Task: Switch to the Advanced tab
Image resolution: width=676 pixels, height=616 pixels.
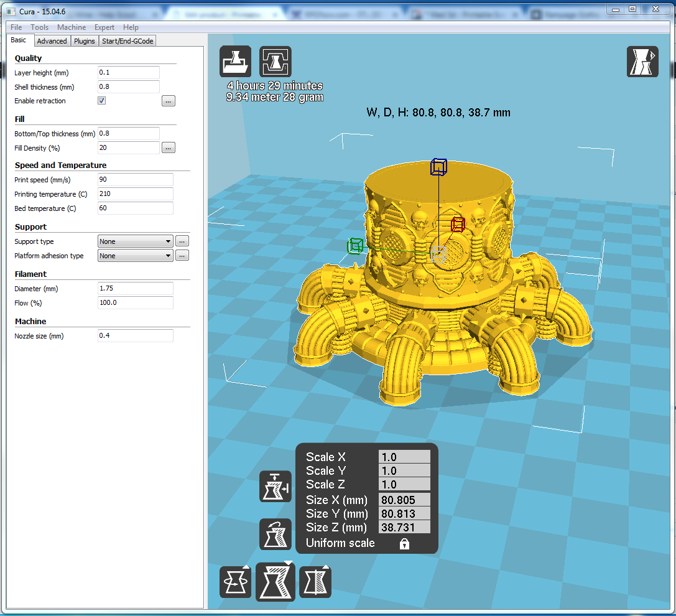Action: [x=52, y=41]
